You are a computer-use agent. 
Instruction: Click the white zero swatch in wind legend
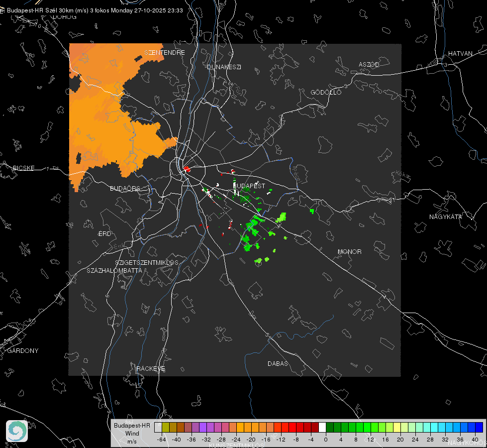point(322,427)
